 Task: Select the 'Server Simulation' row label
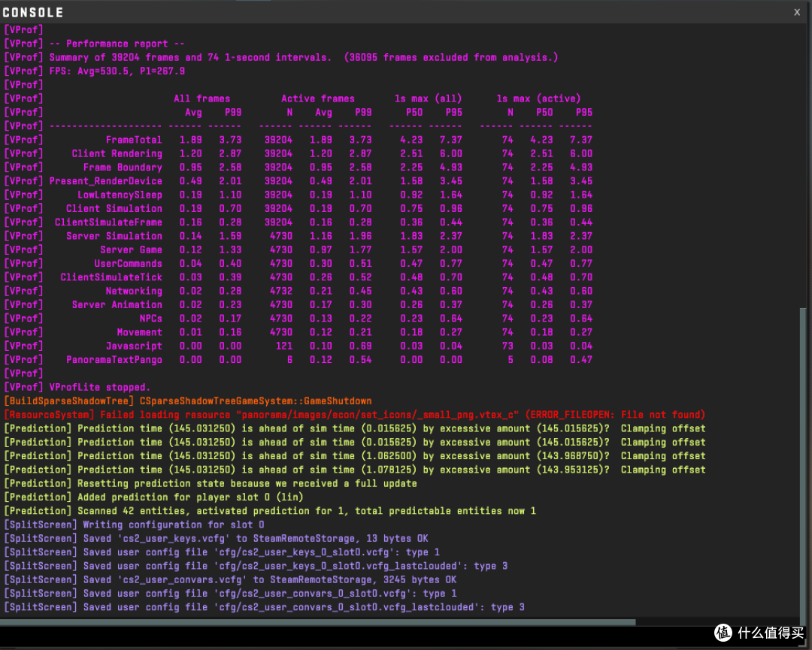pos(114,236)
